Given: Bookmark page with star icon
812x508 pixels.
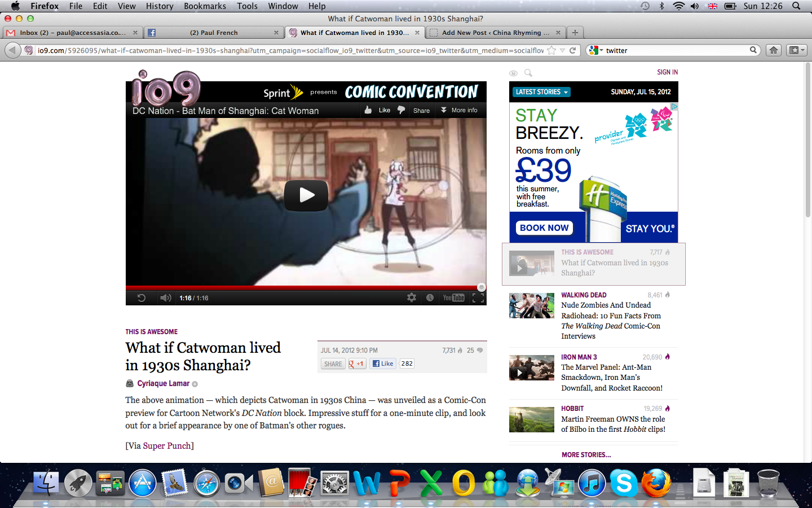Looking at the screenshot, I should [x=551, y=50].
